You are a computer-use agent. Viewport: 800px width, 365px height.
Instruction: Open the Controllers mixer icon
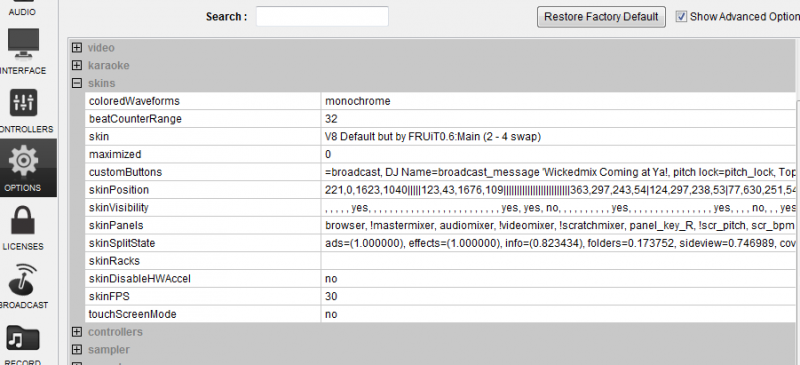coord(23,104)
